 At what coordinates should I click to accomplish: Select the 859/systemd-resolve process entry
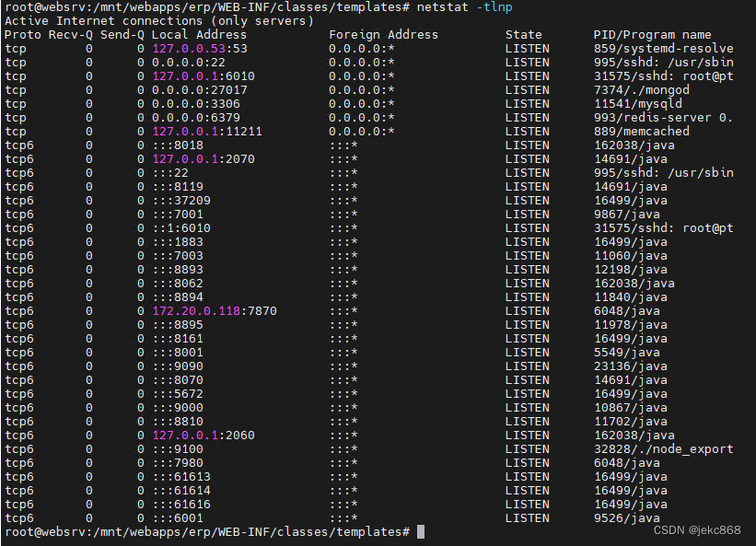(663, 49)
